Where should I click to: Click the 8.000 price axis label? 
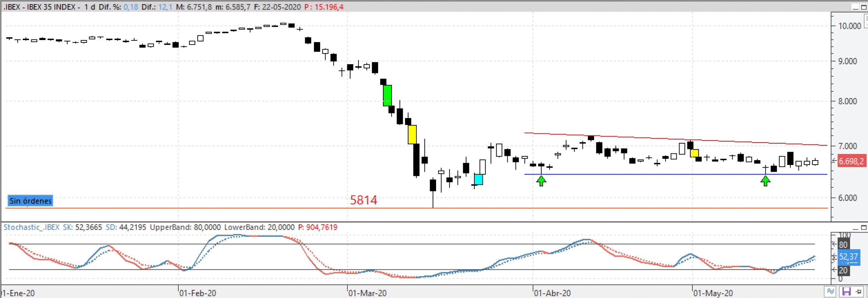point(848,101)
